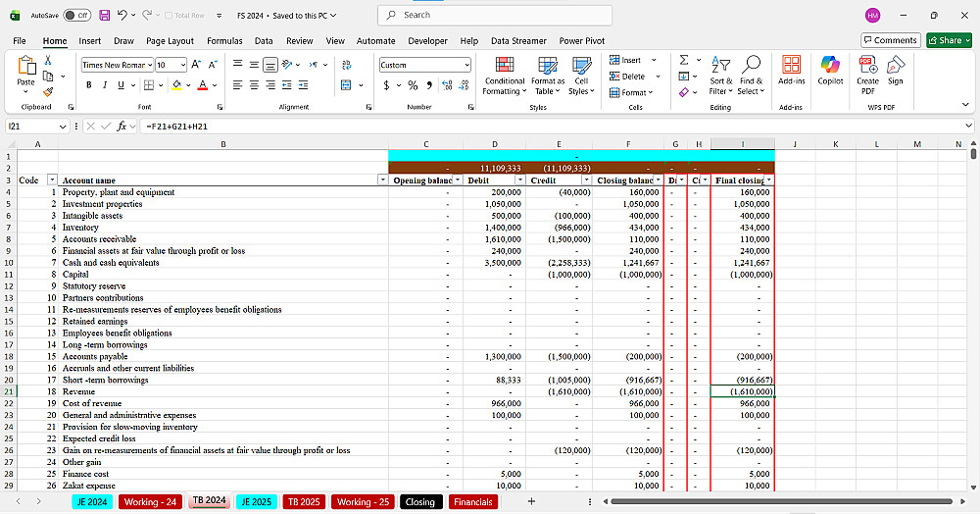Viewport: 980px width, 514px height.
Task: Toggle underline formatting
Action: (121, 85)
